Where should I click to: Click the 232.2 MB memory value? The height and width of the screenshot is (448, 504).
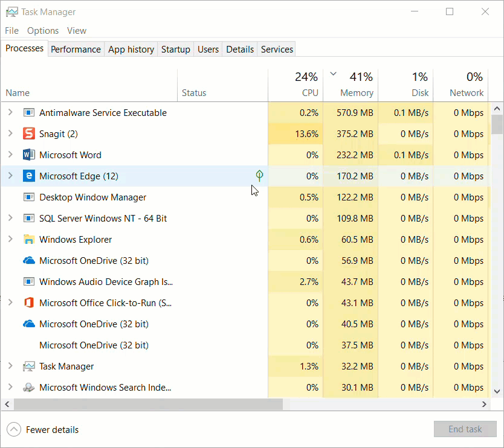coord(355,155)
